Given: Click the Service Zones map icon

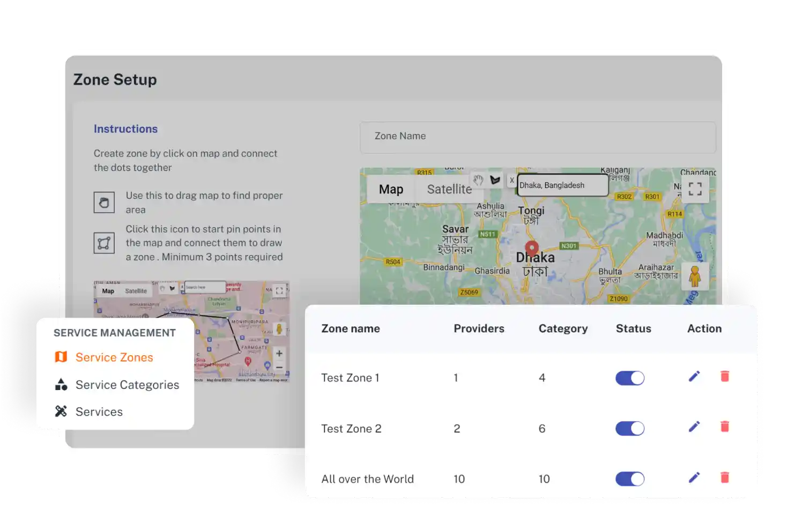Looking at the screenshot, I should point(61,357).
